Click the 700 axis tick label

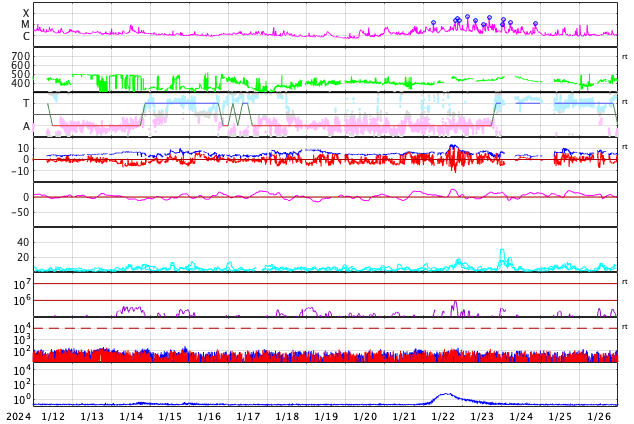(x=21, y=56)
